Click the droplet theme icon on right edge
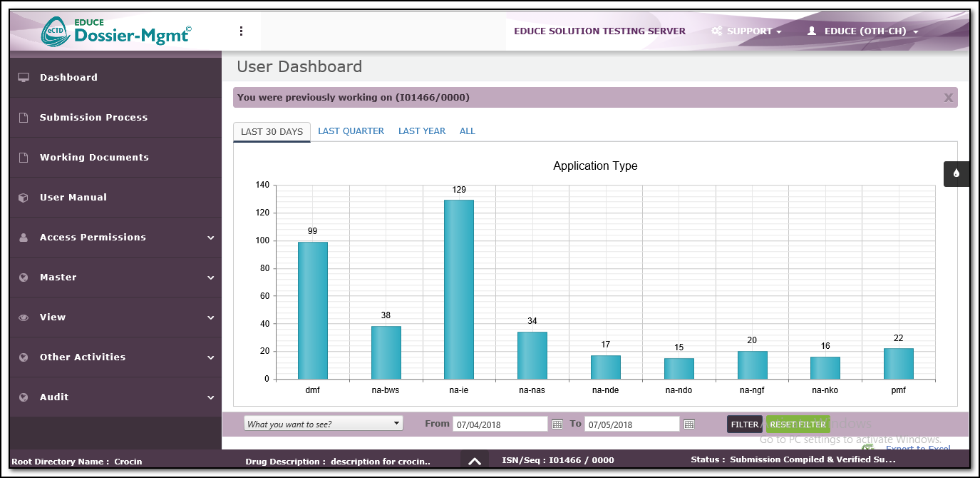980x478 pixels. click(x=956, y=173)
